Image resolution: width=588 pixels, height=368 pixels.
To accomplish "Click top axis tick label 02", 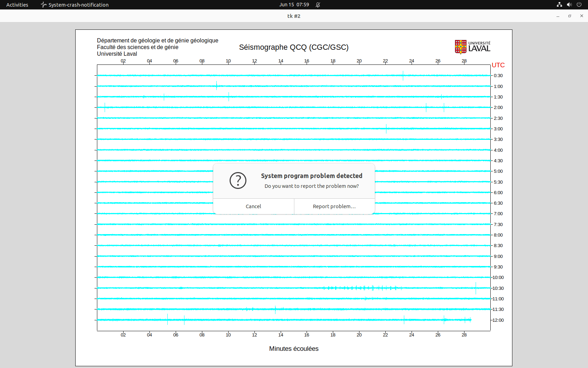I will click(123, 61).
